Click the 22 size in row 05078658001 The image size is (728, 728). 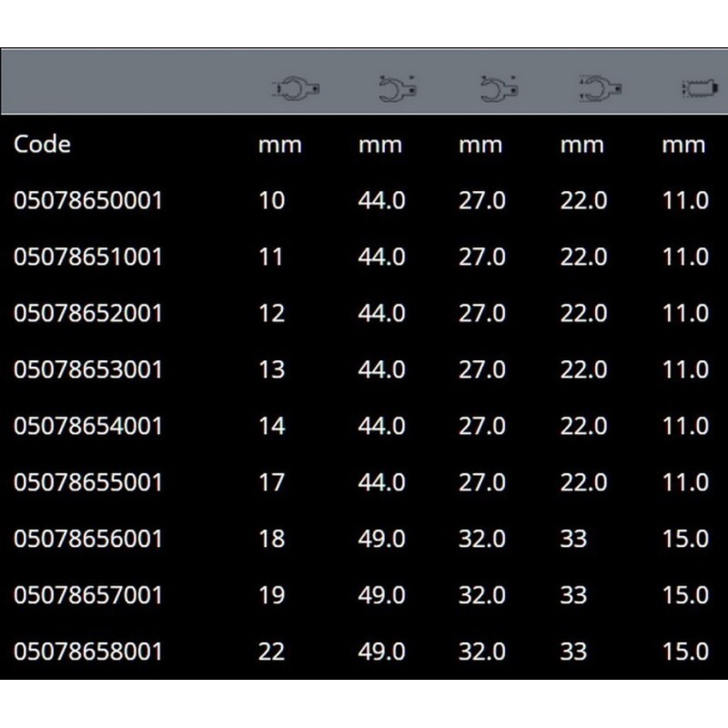pos(271,652)
